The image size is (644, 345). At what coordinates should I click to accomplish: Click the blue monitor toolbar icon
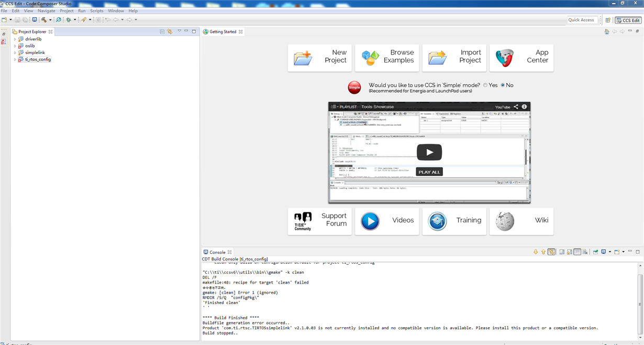(x=35, y=20)
